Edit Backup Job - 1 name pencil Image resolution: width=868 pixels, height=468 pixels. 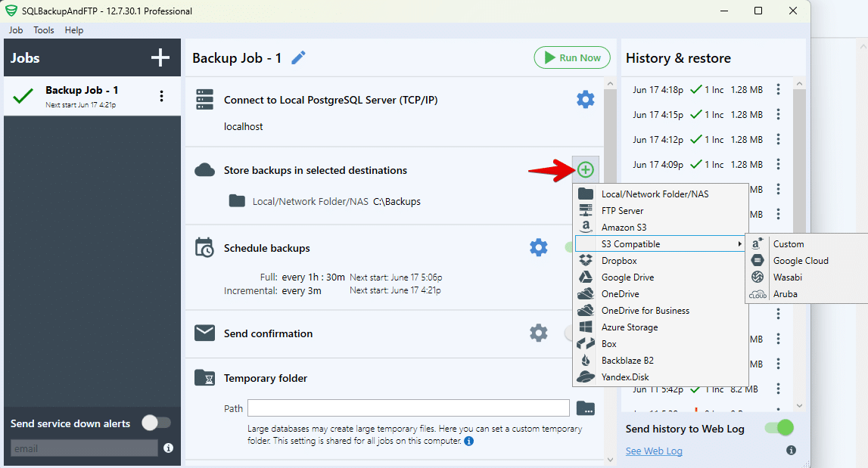(x=298, y=57)
